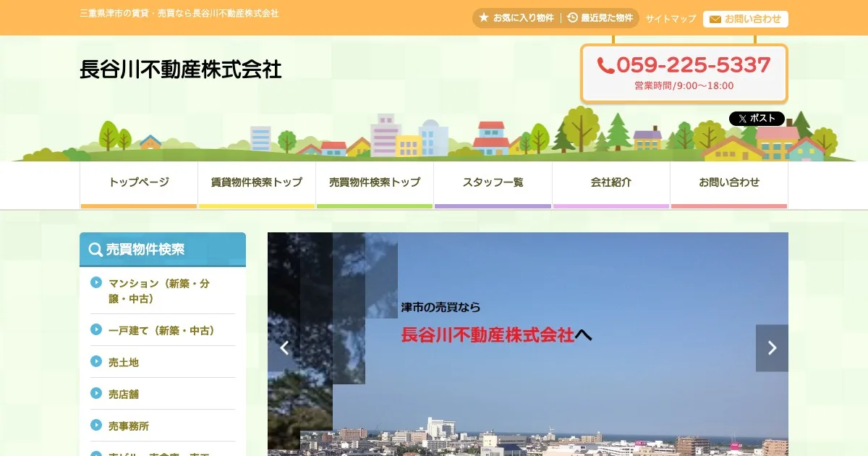The width and height of the screenshot is (868, 456).
Task: Select 一戸建て（新築・中古） in sidebar
Action: click(163, 330)
